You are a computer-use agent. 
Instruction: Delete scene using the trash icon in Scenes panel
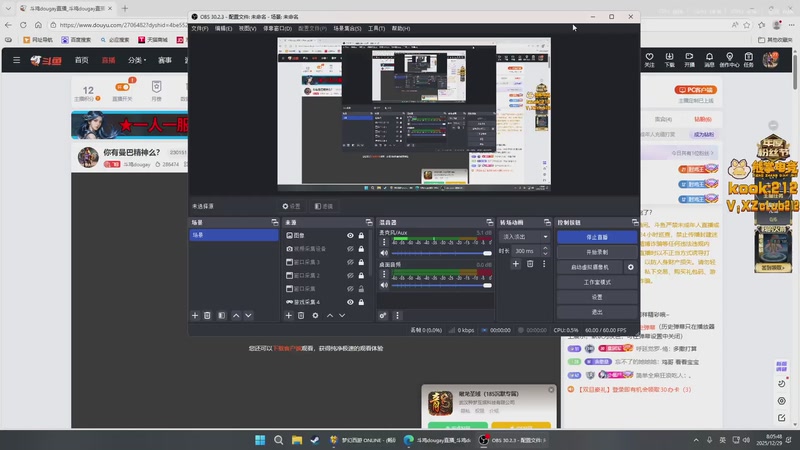pyautogui.click(x=207, y=316)
